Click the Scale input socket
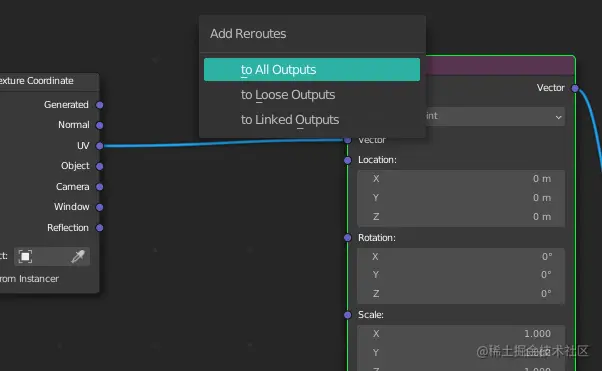The image size is (602, 371). click(x=347, y=315)
